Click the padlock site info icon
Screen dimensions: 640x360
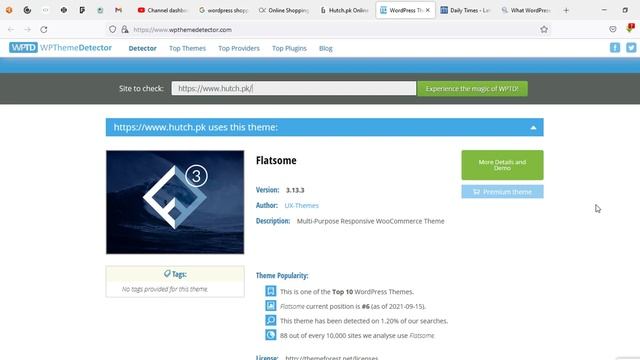(x=125, y=29)
